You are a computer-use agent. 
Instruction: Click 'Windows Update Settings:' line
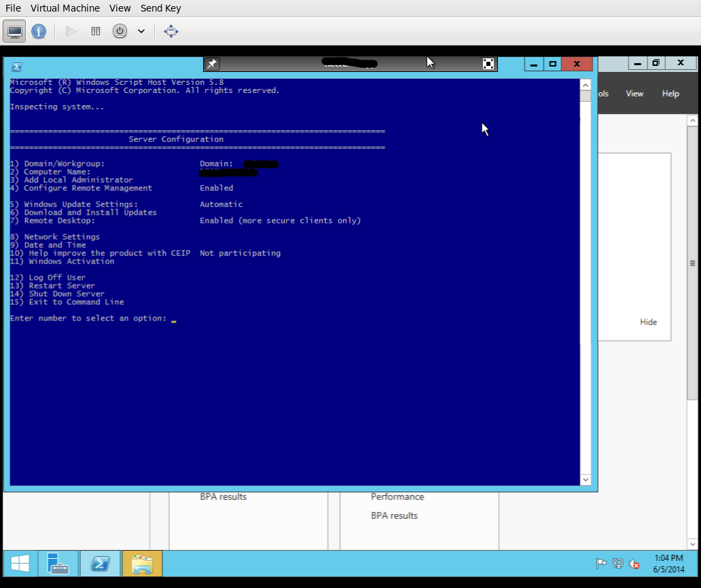coord(74,204)
